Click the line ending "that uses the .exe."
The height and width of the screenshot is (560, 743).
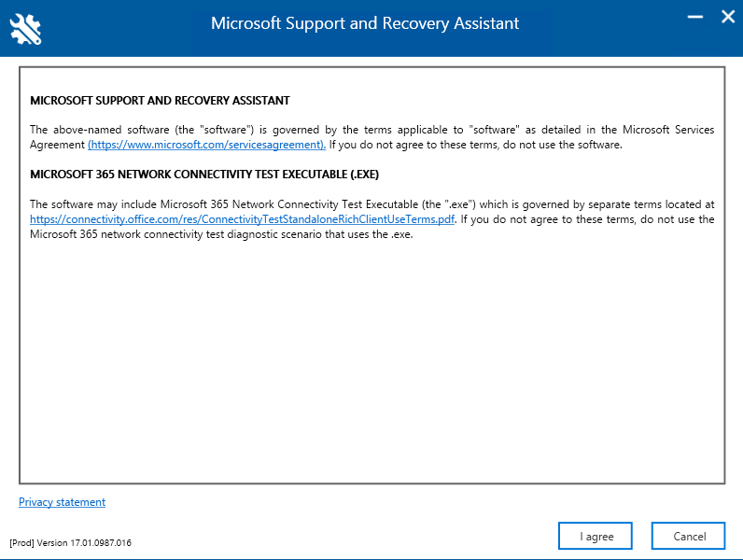[221, 234]
